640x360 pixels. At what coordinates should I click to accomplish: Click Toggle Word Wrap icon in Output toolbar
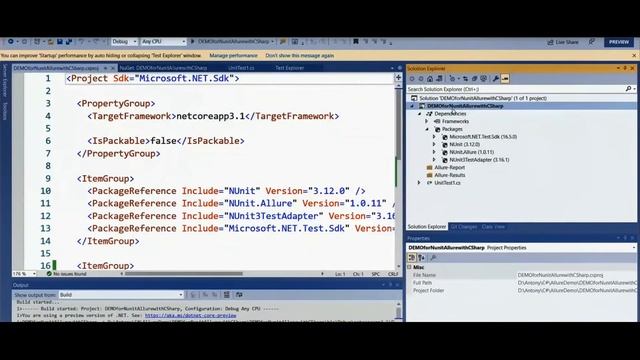pyautogui.click(x=239, y=295)
